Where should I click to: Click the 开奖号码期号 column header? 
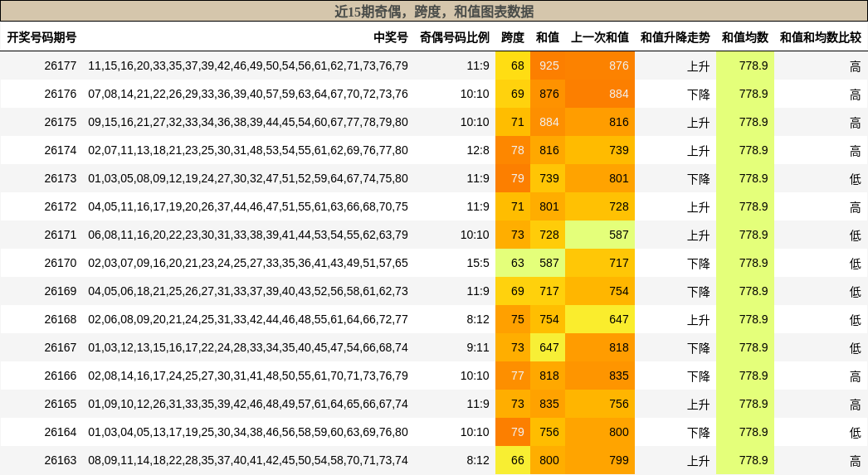click(x=41, y=37)
